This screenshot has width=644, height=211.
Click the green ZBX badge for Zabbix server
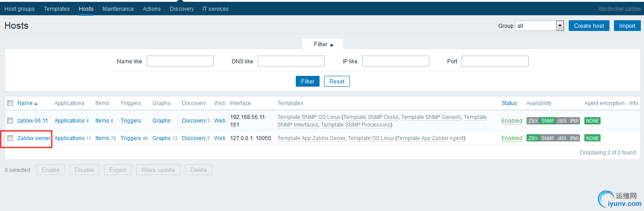point(533,138)
